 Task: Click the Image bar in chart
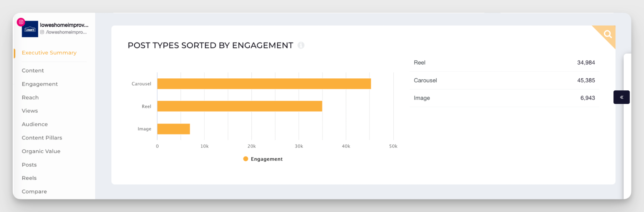(x=173, y=129)
